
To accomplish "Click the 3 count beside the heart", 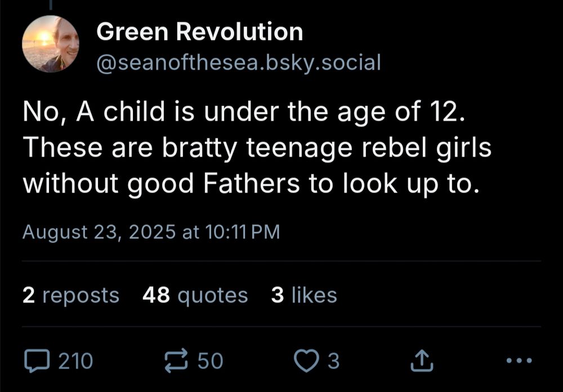I will point(334,361).
